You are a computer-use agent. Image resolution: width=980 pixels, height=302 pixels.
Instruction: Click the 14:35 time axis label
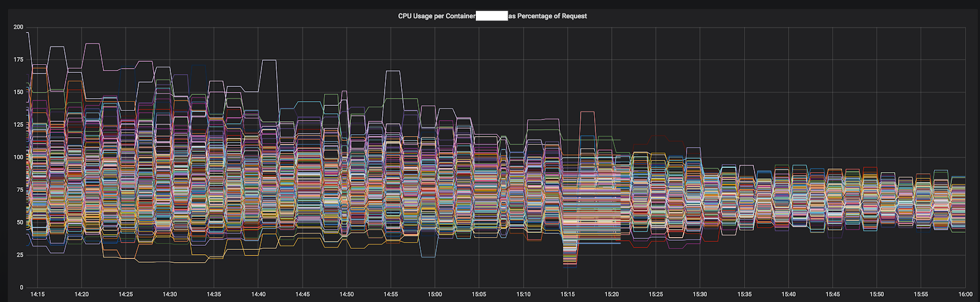click(x=214, y=295)
